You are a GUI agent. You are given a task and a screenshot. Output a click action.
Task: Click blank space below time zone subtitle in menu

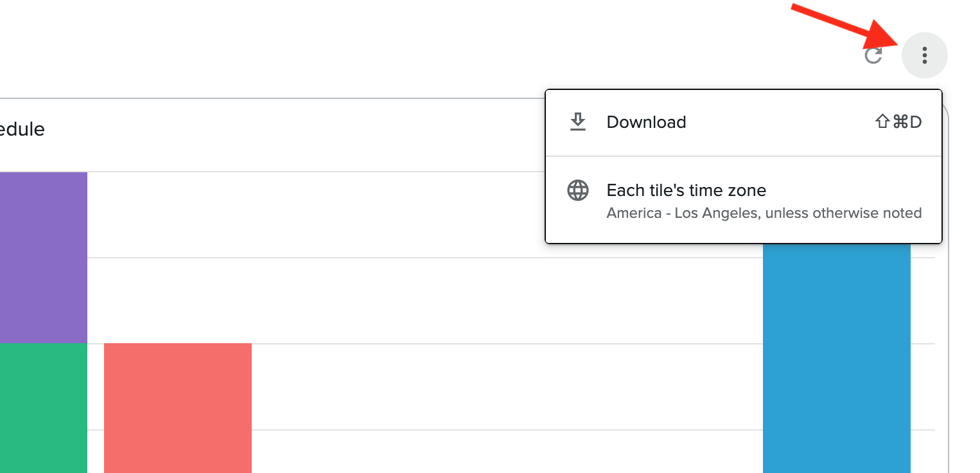click(x=744, y=232)
